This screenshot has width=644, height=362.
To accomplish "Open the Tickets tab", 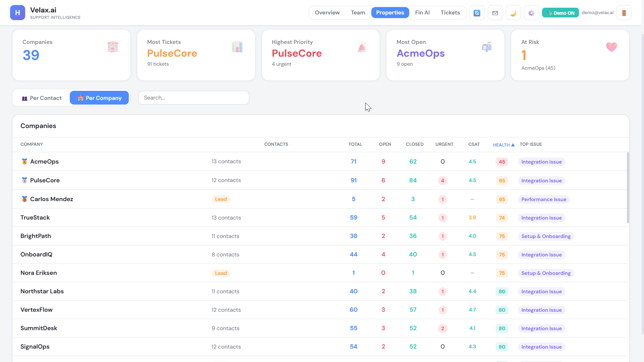I will (450, 13).
